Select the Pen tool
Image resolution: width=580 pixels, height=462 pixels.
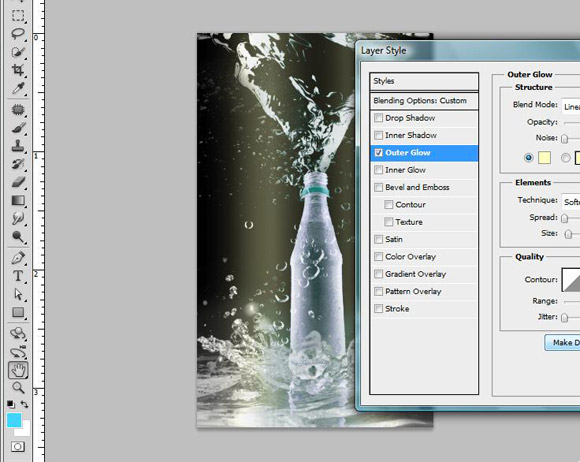click(18, 258)
